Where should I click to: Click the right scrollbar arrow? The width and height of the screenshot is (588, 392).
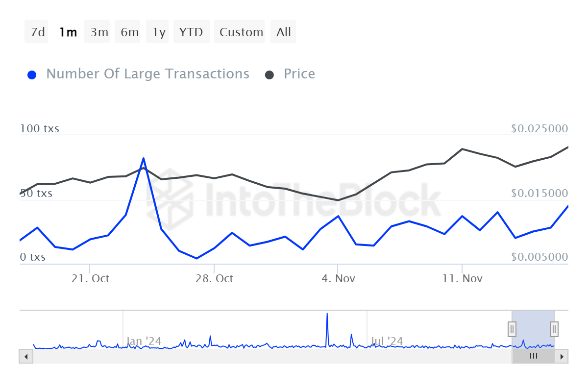[562, 356]
